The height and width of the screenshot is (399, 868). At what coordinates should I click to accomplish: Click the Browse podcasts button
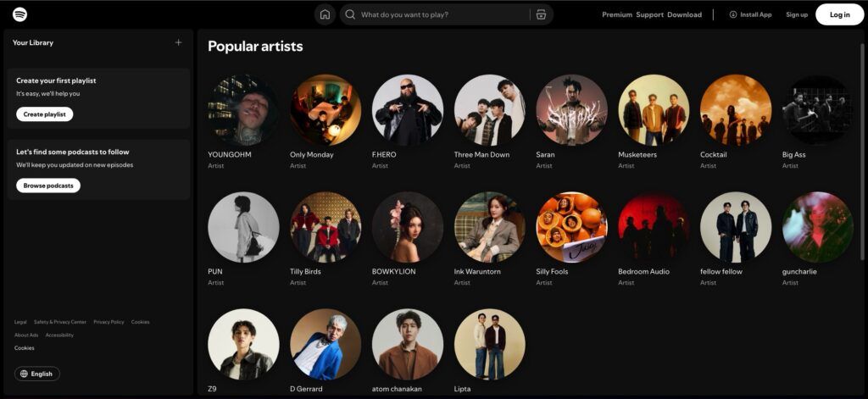coord(48,186)
